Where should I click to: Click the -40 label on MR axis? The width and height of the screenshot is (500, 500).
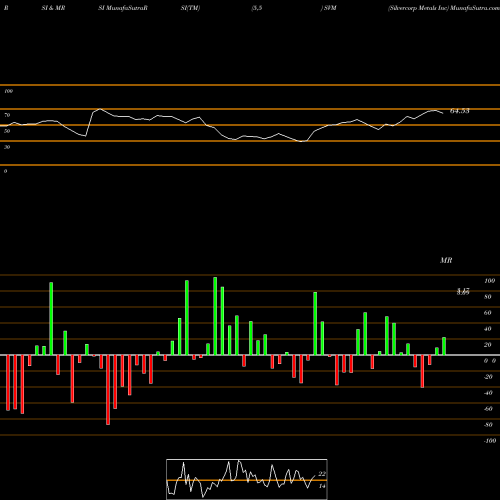488,393
